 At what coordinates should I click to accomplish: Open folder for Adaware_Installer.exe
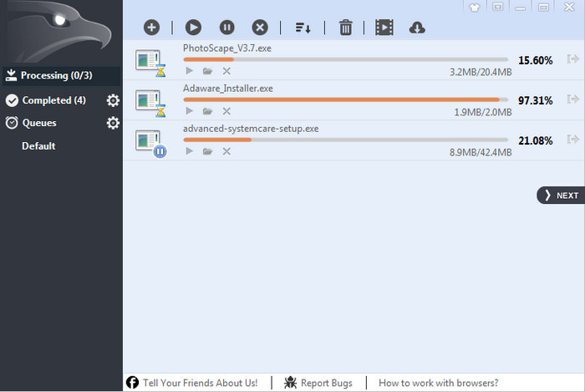point(207,111)
